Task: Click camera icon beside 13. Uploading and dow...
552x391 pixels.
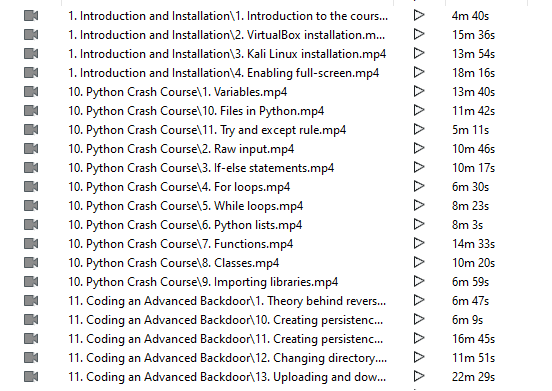Action: tap(31, 377)
